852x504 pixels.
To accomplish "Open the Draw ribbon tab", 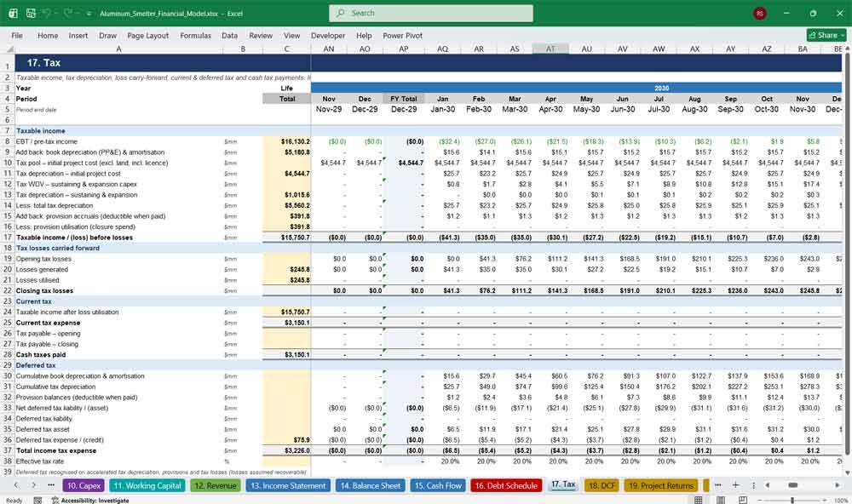I will click(x=107, y=35).
